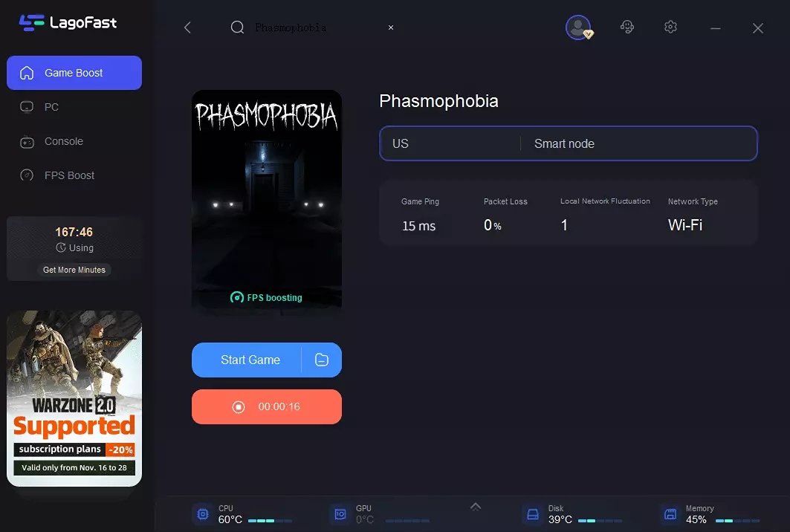Click the Phasmophobia cover art
Viewport: 790px width, 532px height.
[267, 199]
